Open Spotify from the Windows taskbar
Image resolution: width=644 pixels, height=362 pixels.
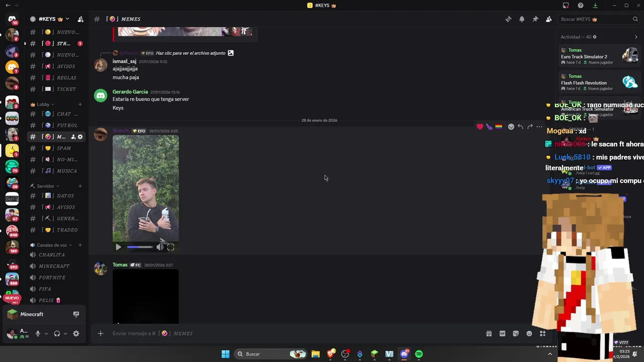[x=419, y=354]
